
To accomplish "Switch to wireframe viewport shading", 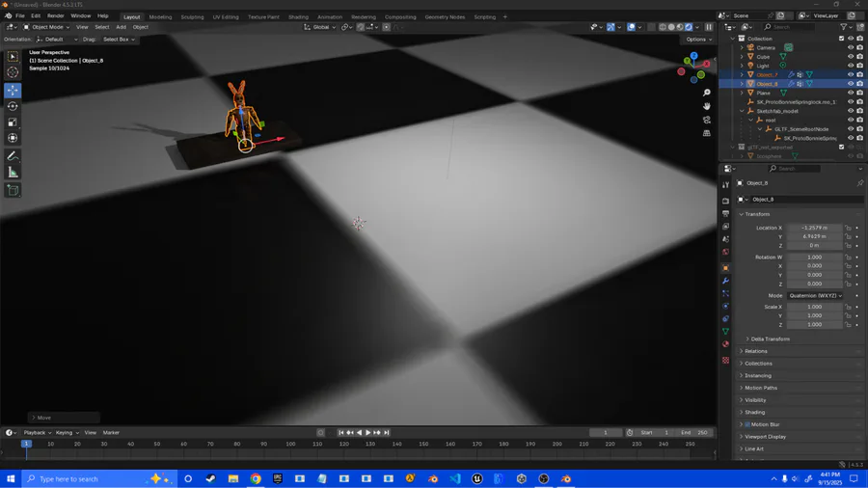I will point(663,27).
